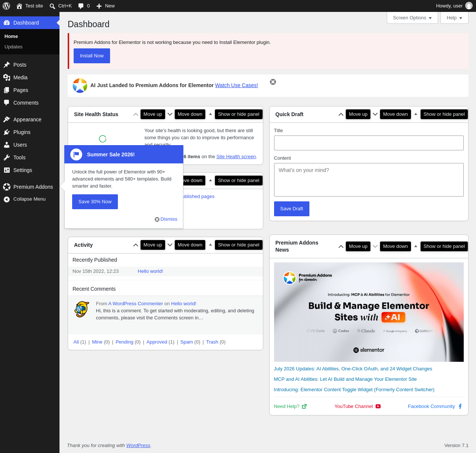This screenshot has width=476, height=453.
Task: Move the Premium Addons News panel up
Action: [341, 246]
